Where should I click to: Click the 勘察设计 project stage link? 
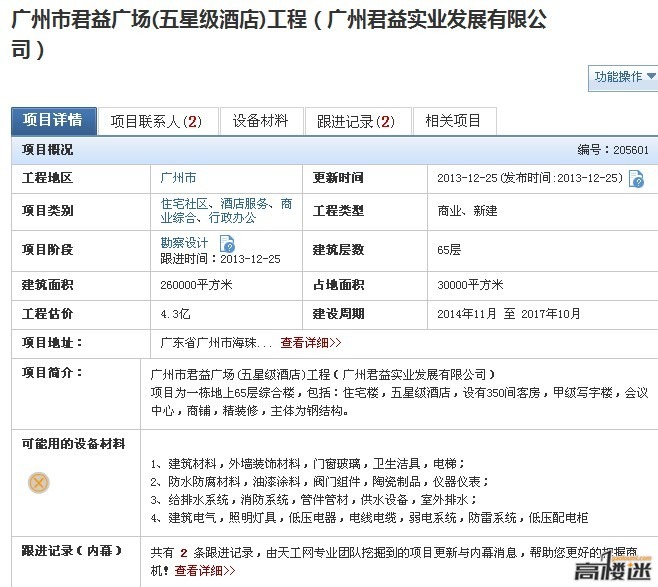point(184,243)
